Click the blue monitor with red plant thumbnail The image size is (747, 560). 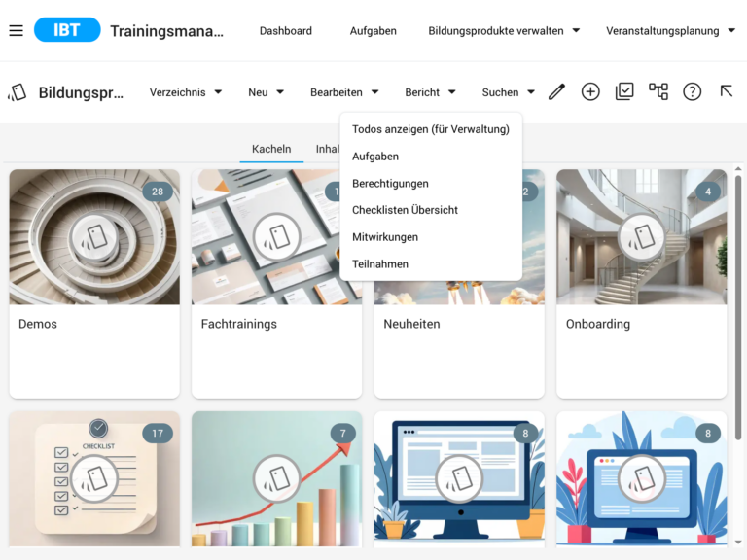(642, 478)
